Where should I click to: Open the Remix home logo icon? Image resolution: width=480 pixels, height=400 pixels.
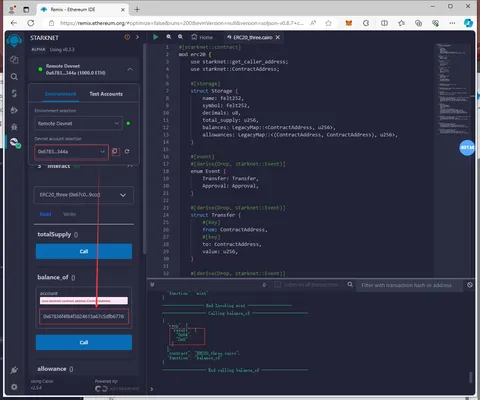[x=14, y=41]
